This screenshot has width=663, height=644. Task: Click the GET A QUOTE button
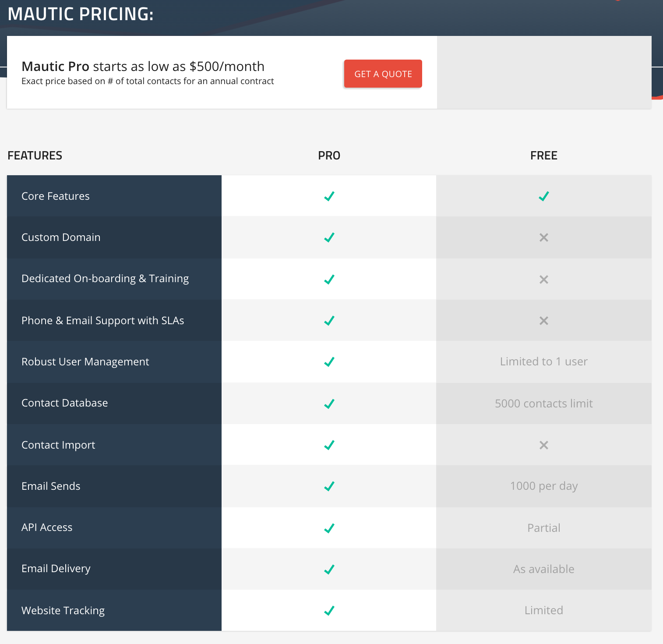(x=383, y=74)
